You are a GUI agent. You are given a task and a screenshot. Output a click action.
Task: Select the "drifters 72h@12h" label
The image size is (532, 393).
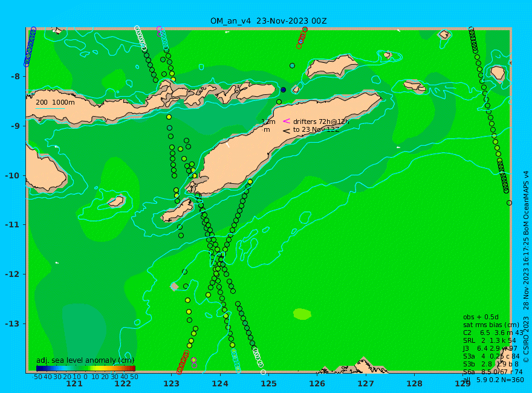pos(321,122)
